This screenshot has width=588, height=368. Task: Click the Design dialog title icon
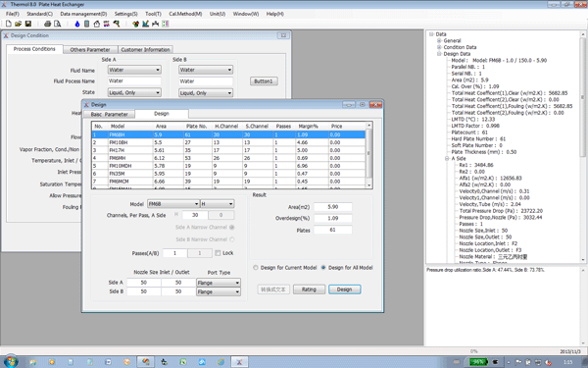pos(86,104)
